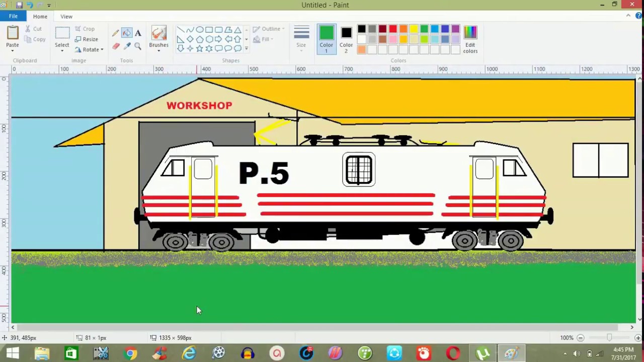Choose the Five-point star shape
Viewport: 644px width, 362px height.
200,49
